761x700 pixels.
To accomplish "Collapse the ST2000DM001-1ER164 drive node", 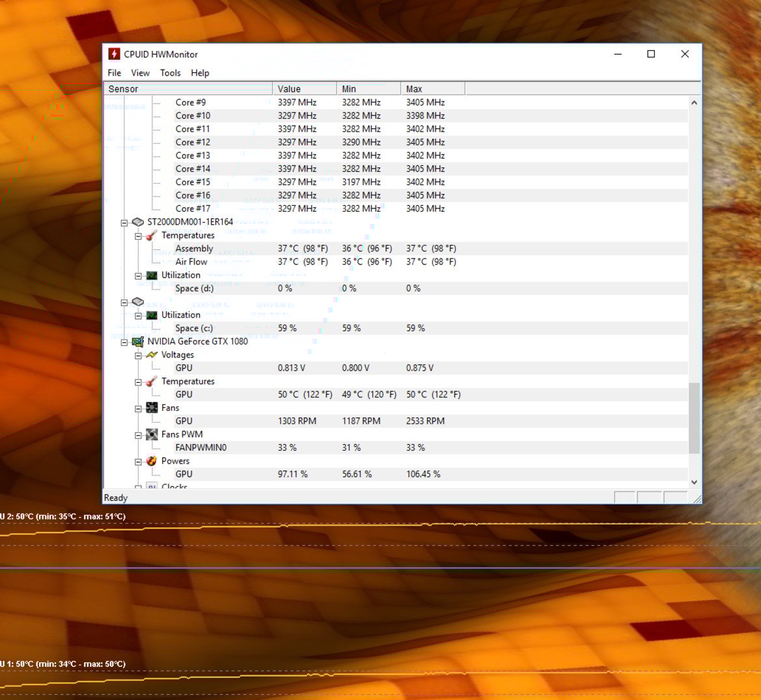I will click(x=124, y=223).
